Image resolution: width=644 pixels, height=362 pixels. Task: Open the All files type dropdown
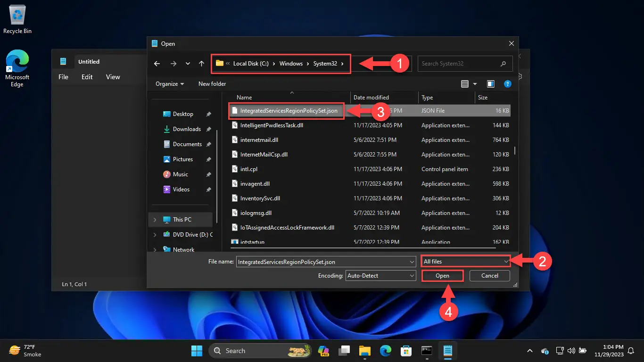pyautogui.click(x=466, y=262)
